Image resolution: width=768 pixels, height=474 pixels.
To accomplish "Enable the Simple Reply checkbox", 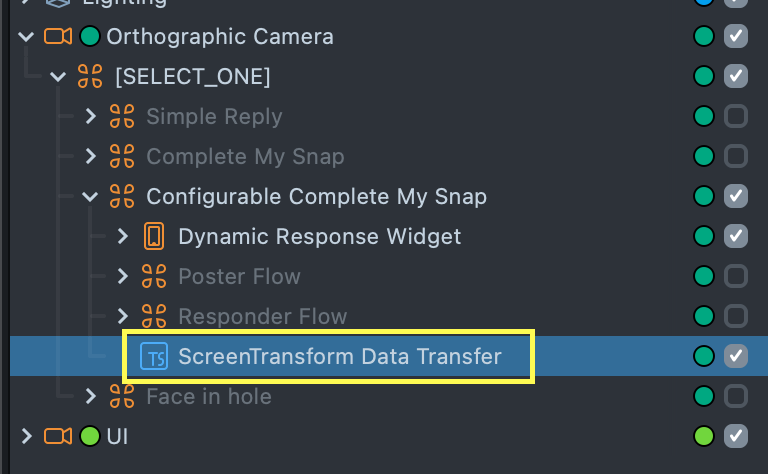I will click(736, 117).
